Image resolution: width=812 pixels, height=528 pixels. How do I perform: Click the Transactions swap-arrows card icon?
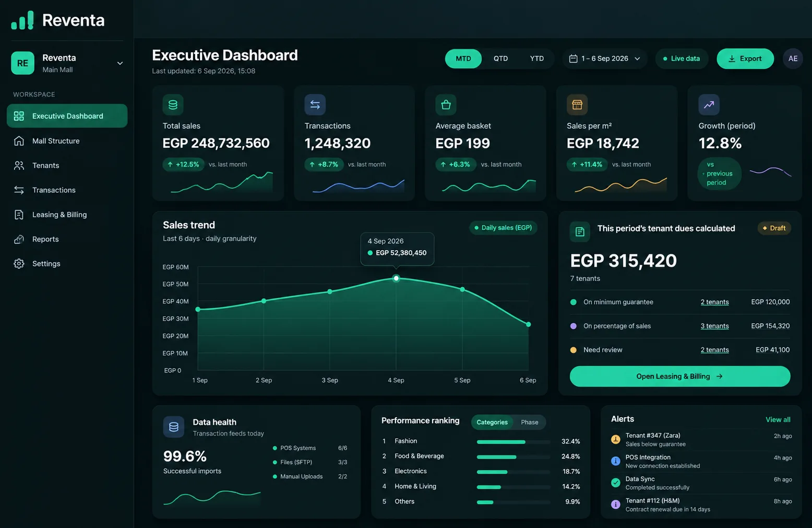point(315,104)
